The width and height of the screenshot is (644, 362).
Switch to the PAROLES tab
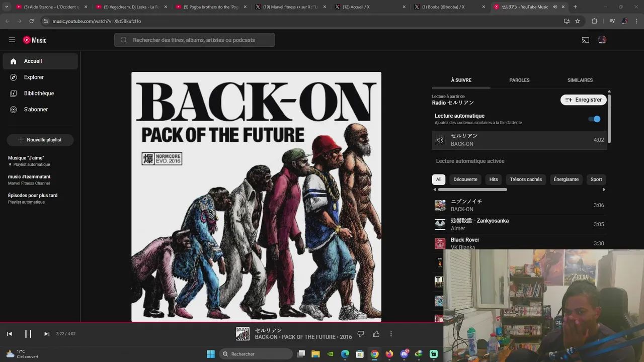(x=519, y=80)
